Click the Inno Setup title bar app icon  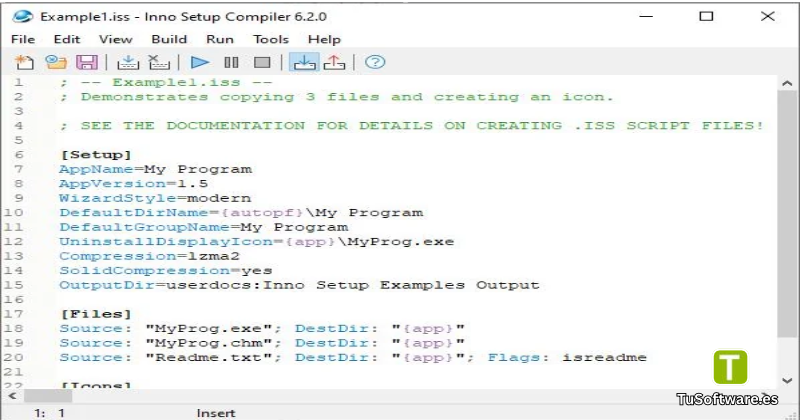pos(23,16)
